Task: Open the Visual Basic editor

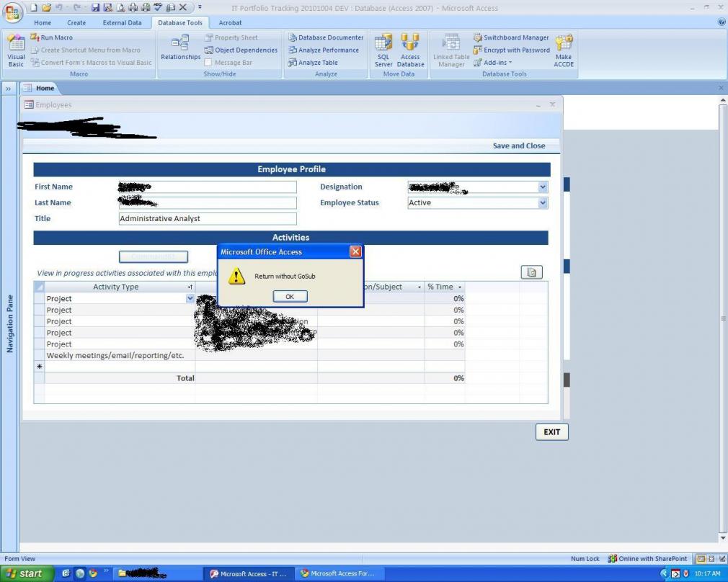Action: click(16, 51)
